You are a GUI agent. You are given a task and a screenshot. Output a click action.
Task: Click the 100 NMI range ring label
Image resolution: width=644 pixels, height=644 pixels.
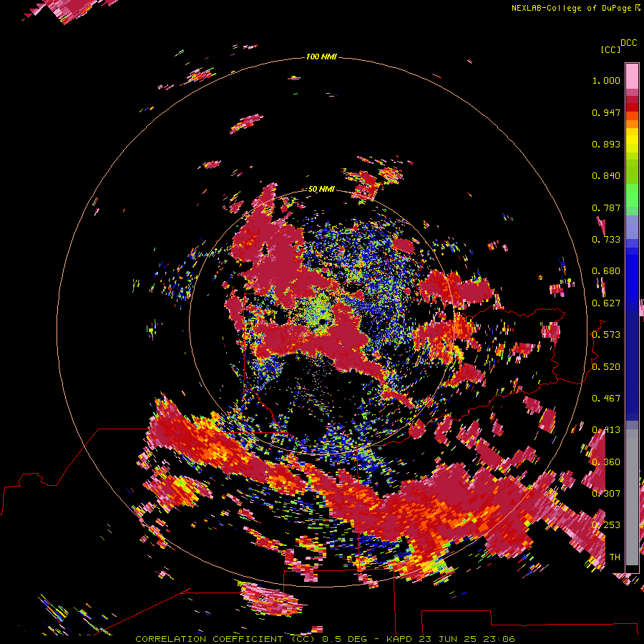pos(321,57)
